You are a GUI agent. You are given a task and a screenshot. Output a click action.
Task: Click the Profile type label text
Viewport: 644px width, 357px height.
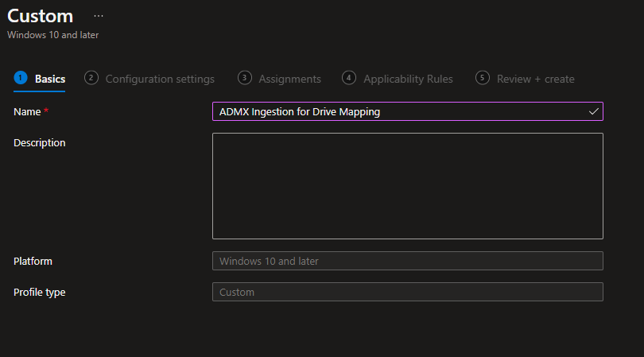40,292
